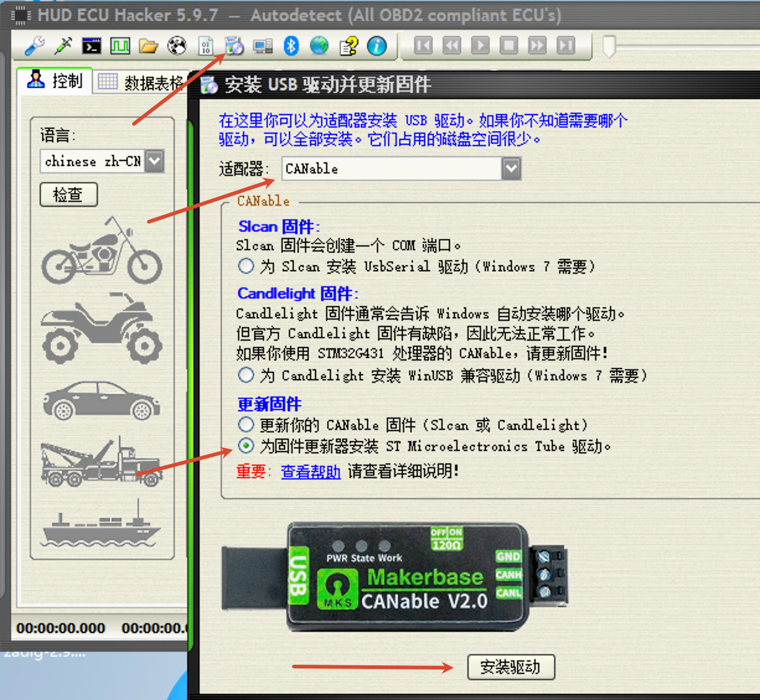Click the syringe injection toolbar icon
Viewport: 760px width, 700px height.
[63, 45]
